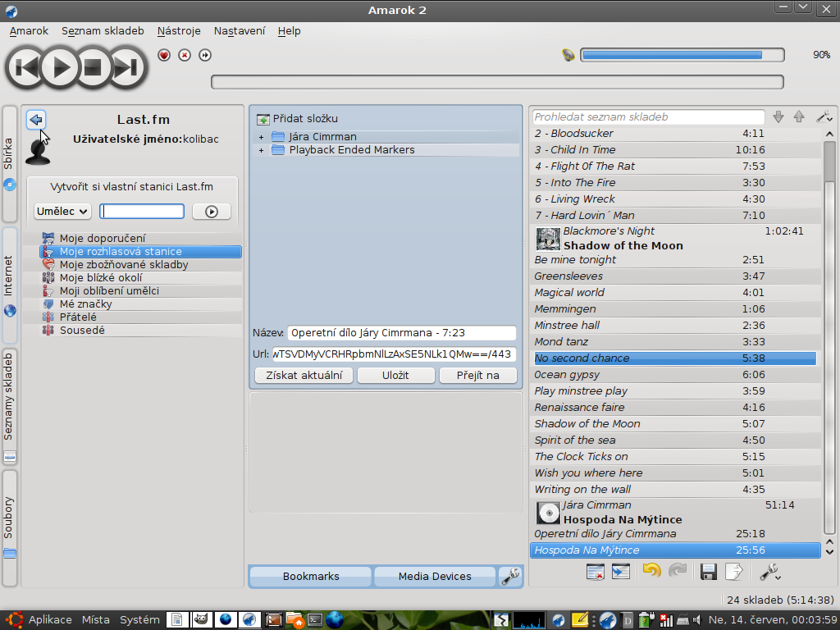
Task: Click the Hospoda Na Mýtince album cover
Action: coord(548,513)
